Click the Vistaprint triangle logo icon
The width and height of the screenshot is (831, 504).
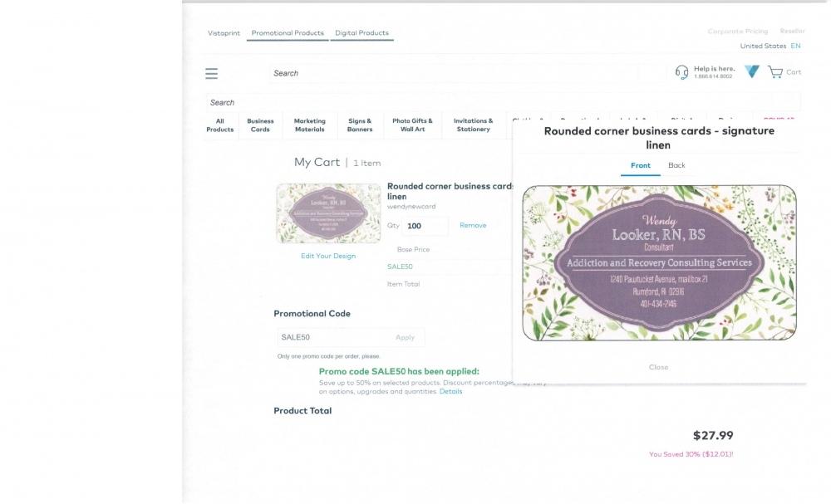point(752,72)
